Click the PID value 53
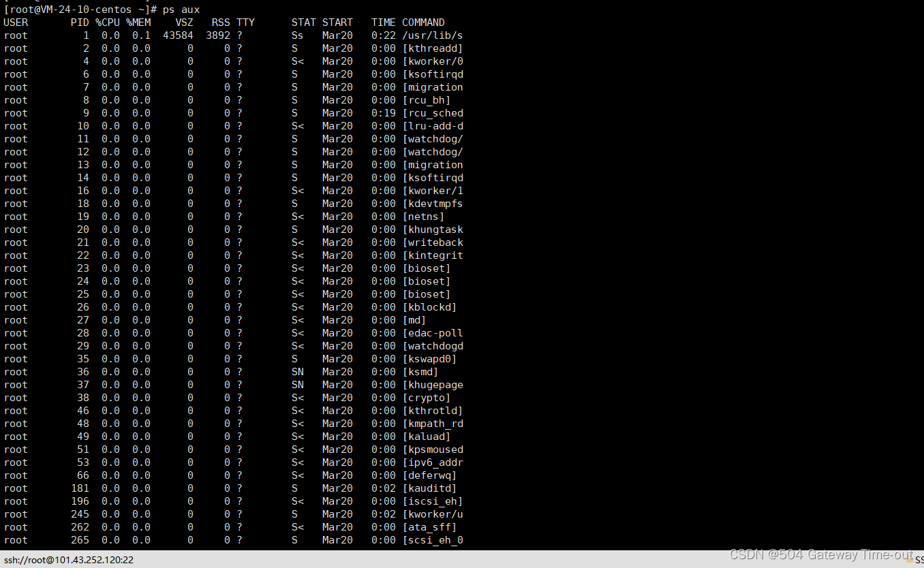 tap(83, 462)
